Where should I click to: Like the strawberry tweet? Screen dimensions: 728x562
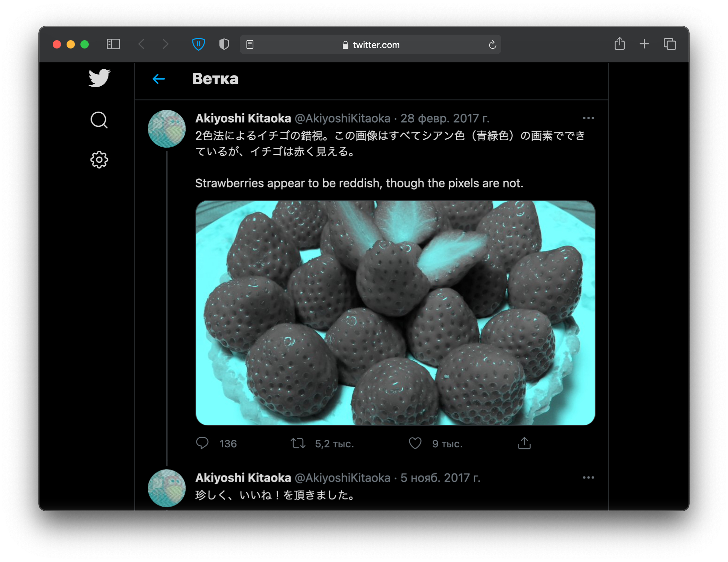415,443
